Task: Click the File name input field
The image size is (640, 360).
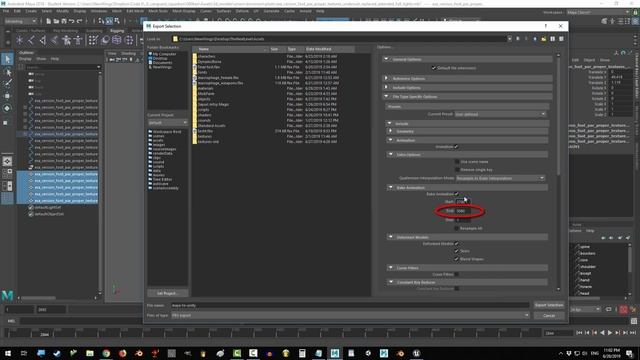Action: (x=349, y=305)
